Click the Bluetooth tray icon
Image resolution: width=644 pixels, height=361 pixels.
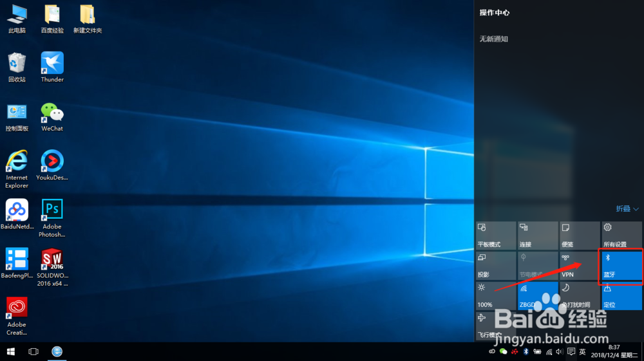tap(526, 351)
